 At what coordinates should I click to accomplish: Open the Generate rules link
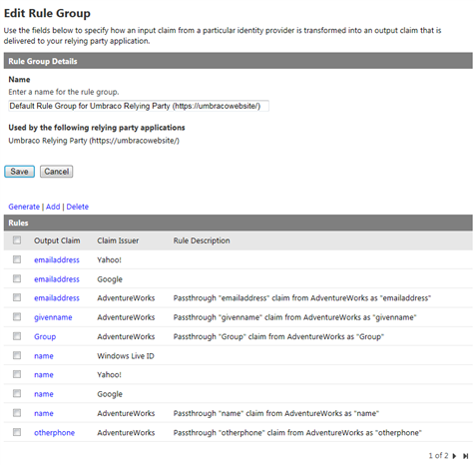click(x=24, y=207)
